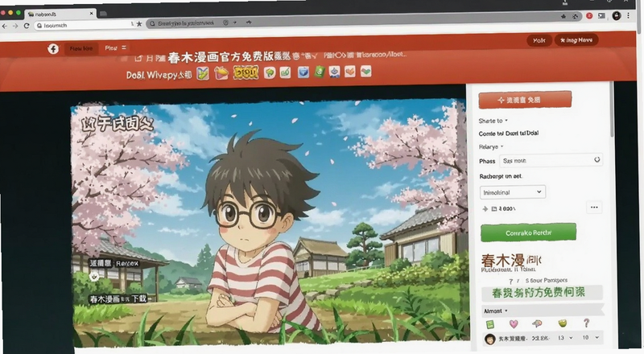Click the blue box icon in banner
This screenshot has width=644, height=354.
click(x=303, y=72)
